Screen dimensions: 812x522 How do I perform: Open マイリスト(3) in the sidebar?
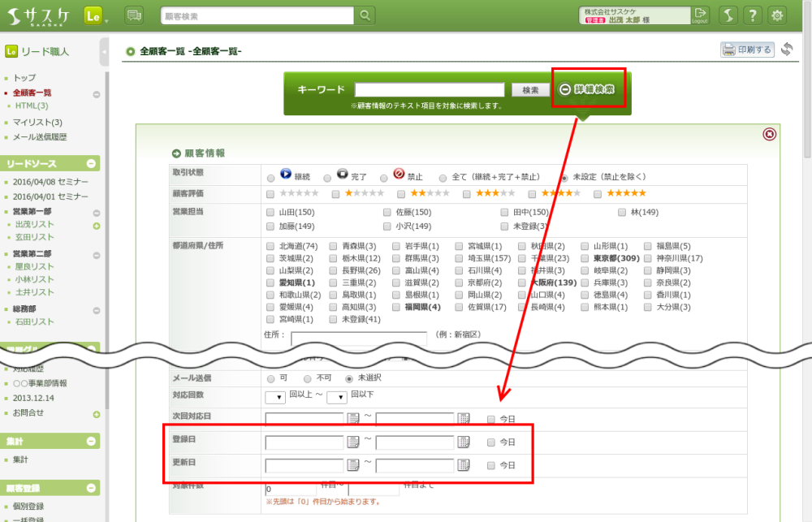click(x=37, y=122)
